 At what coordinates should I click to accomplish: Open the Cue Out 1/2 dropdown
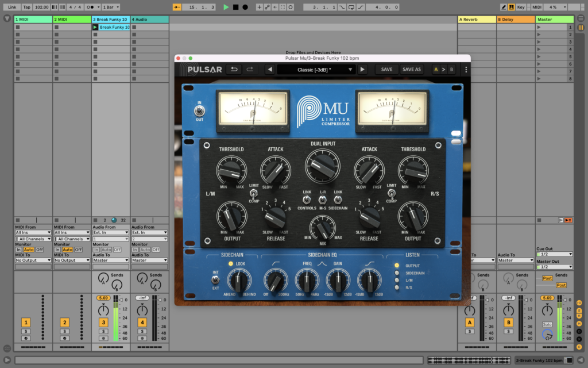coord(554,254)
